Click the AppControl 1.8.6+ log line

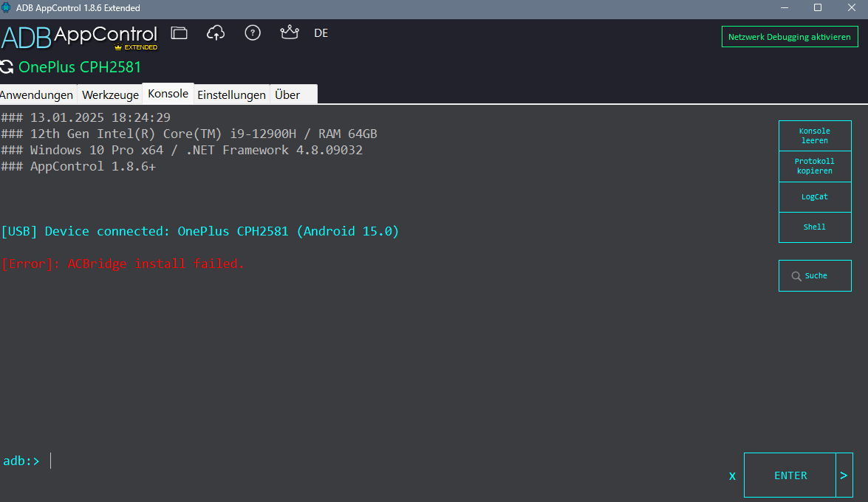78,166
